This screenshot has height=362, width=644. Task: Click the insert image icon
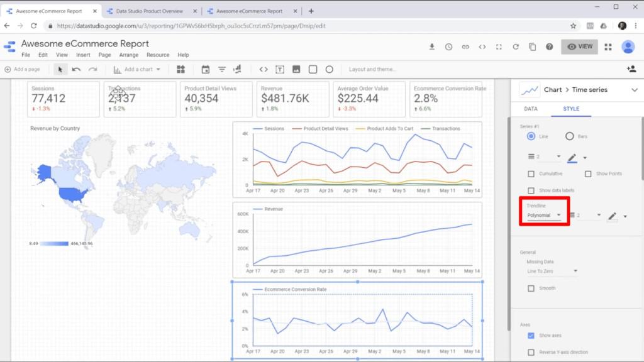pyautogui.click(x=296, y=69)
